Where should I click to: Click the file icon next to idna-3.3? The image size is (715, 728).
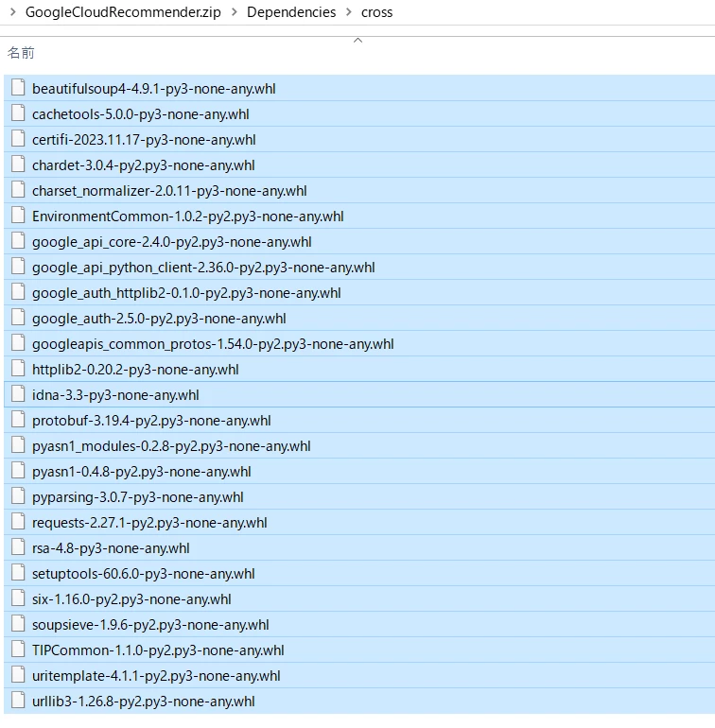tap(18, 393)
